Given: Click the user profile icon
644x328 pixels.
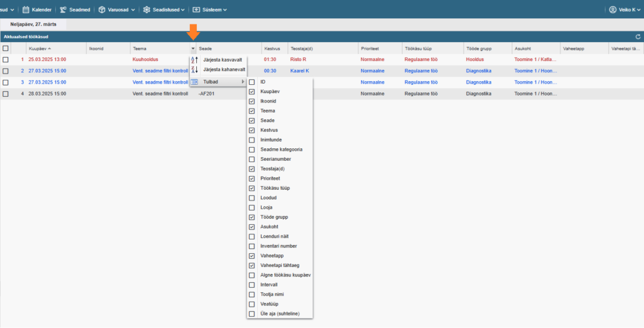Looking at the screenshot, I should point(613,9).
